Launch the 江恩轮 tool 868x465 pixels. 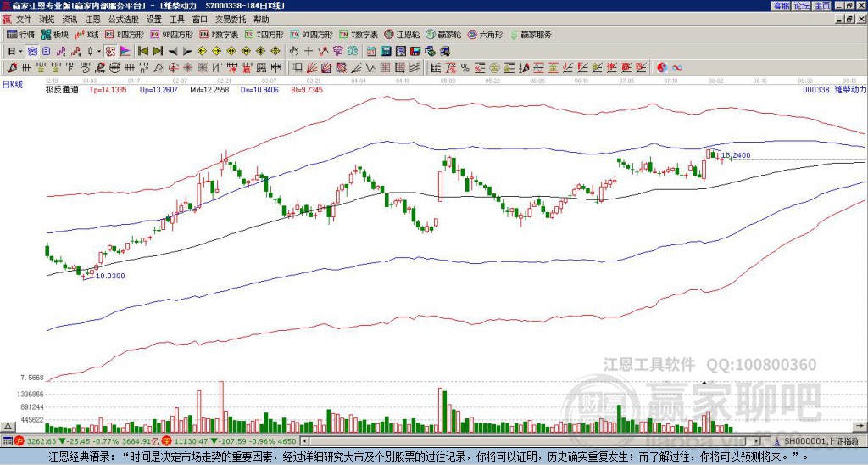[402, 35]
